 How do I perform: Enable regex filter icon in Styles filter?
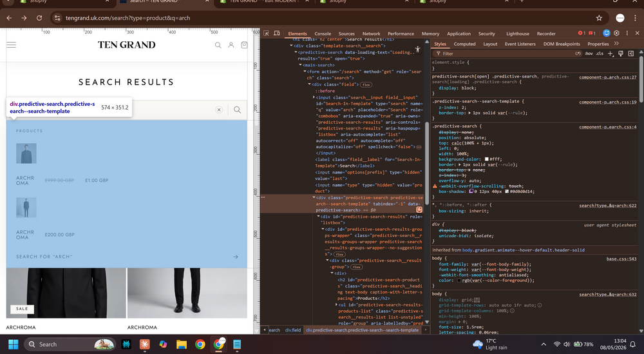[578, 54]
